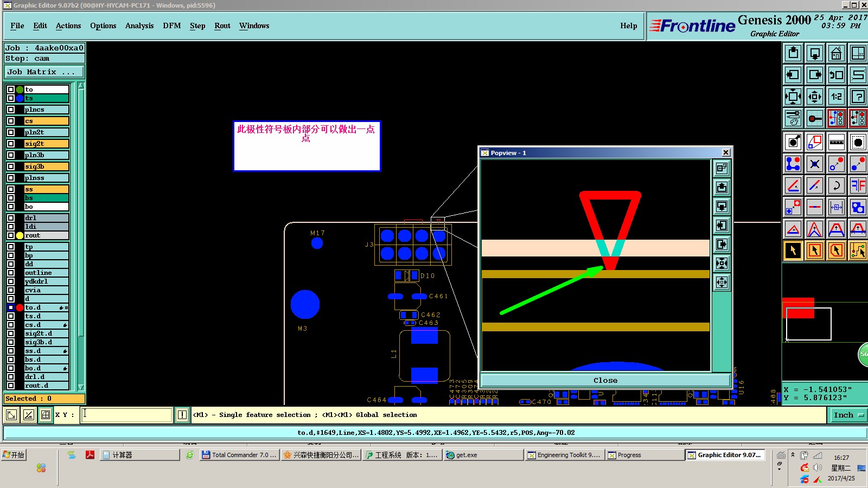Click the previous view undo-zoom icon
The width and height of the screenshot is (868, 488).
836,75
